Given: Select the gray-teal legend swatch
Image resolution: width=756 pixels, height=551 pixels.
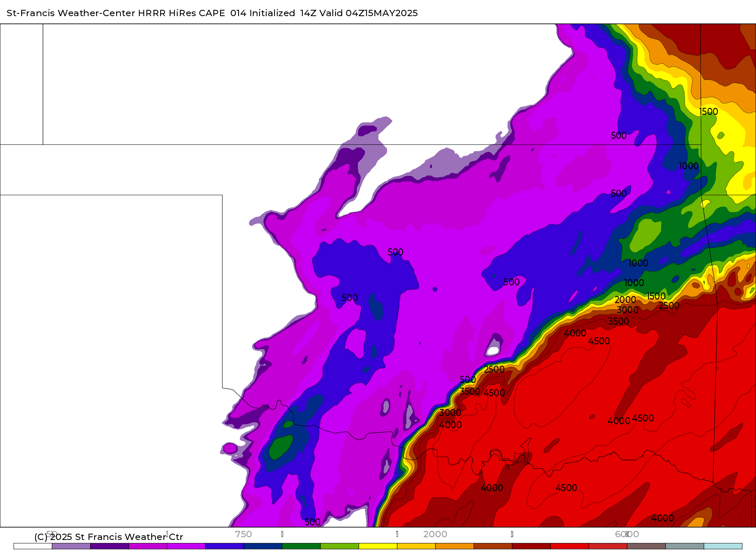Looking at the screenshot, I should [685, 546].
